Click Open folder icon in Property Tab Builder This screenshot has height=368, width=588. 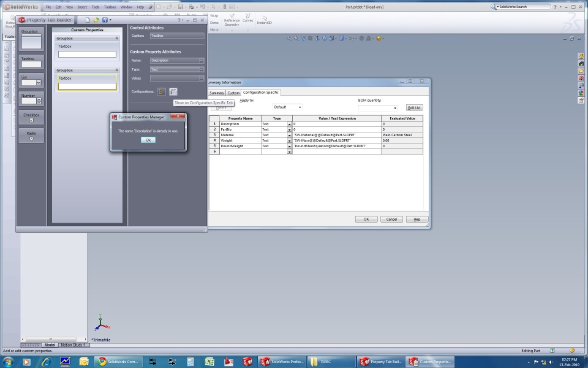click(96, 20)
